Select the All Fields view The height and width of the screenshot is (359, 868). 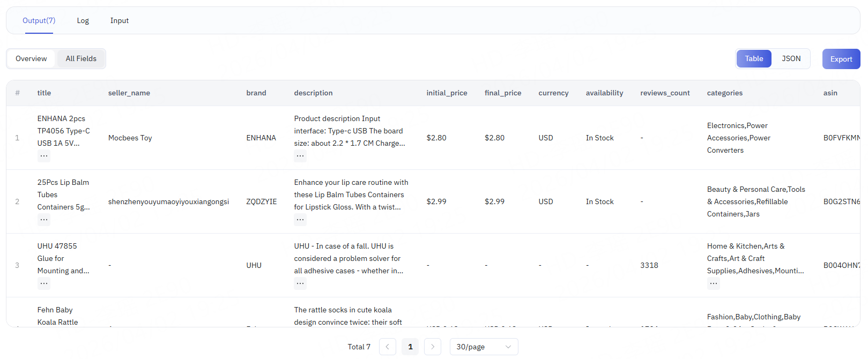(81, 58)
